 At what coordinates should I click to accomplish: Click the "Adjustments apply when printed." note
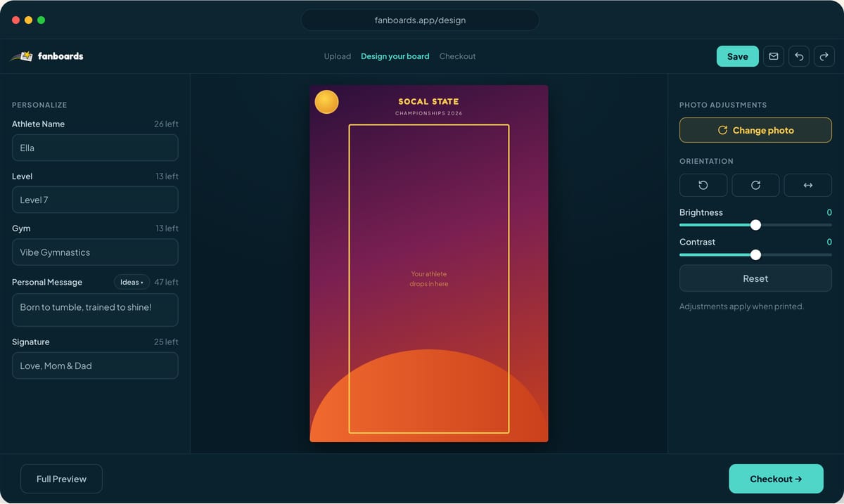[741, 306]
